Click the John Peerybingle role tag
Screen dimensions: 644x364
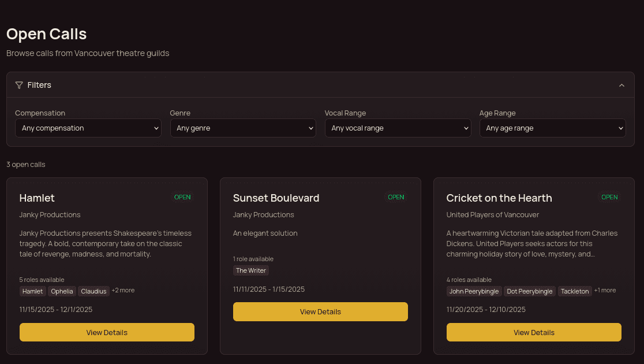click(x=474, y=291)
